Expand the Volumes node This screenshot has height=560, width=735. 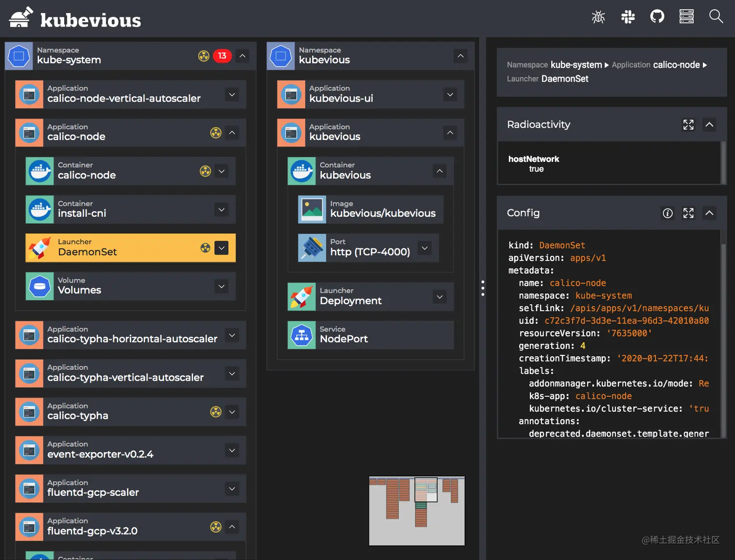(x=221, y=286)
